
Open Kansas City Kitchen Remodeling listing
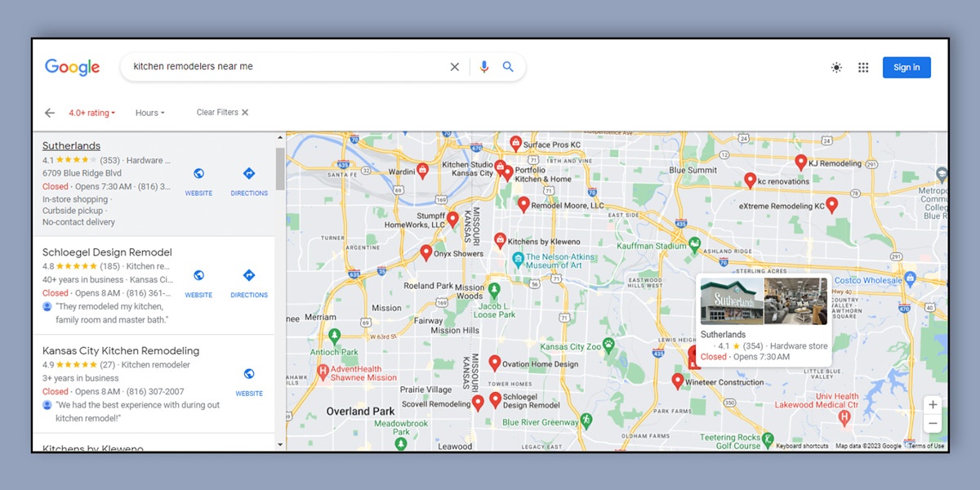coord(121,351)
